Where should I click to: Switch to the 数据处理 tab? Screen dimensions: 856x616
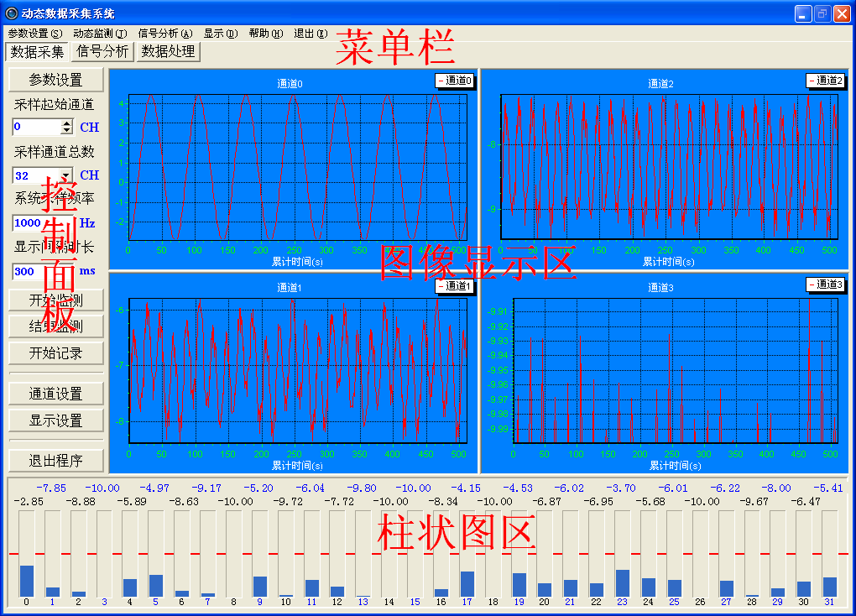click(x=168, y=52)
